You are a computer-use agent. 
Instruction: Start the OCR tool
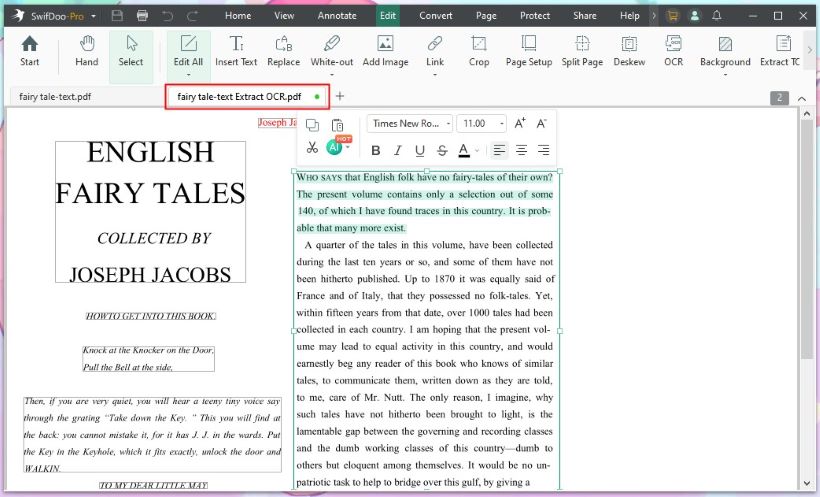673,51
